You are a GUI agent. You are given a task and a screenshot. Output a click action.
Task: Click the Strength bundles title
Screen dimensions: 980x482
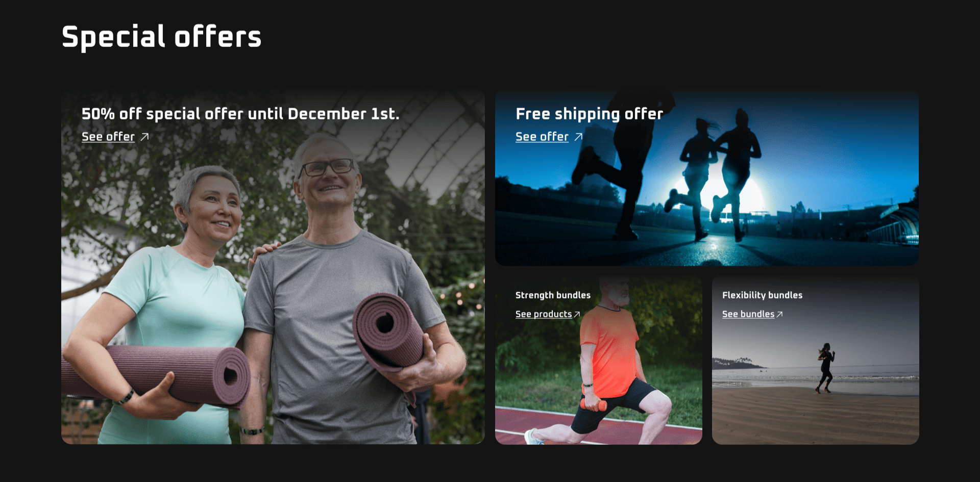553,295
